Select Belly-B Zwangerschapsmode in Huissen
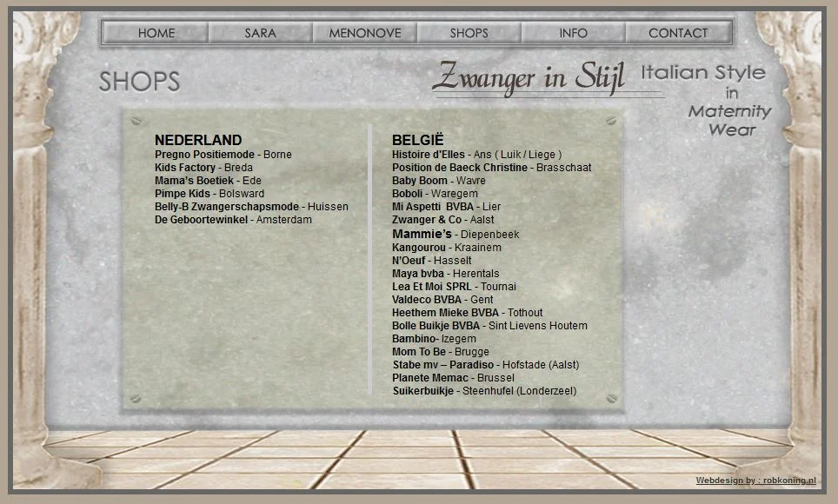Viewport: 838px width, 504px height. (x=251, y=207)
